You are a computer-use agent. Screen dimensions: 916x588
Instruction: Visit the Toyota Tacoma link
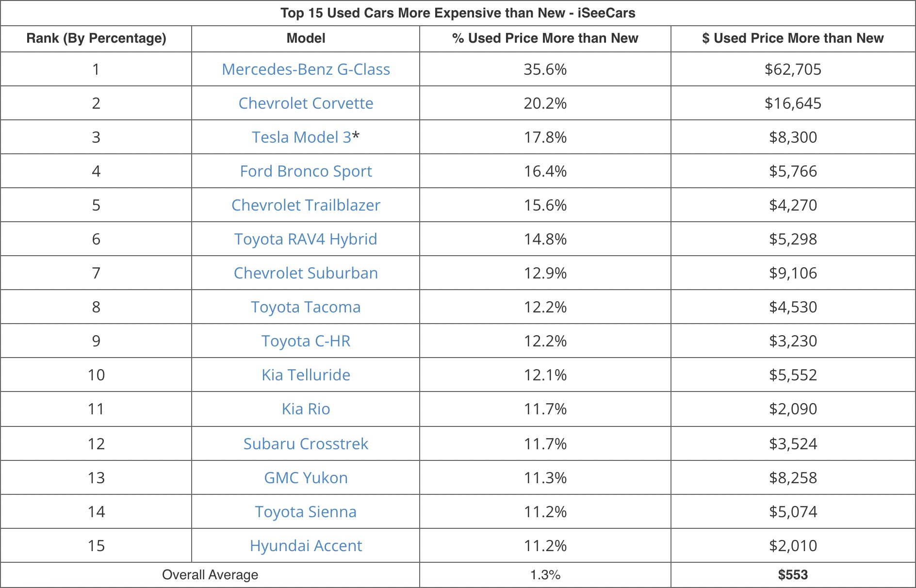click(306, 307)
